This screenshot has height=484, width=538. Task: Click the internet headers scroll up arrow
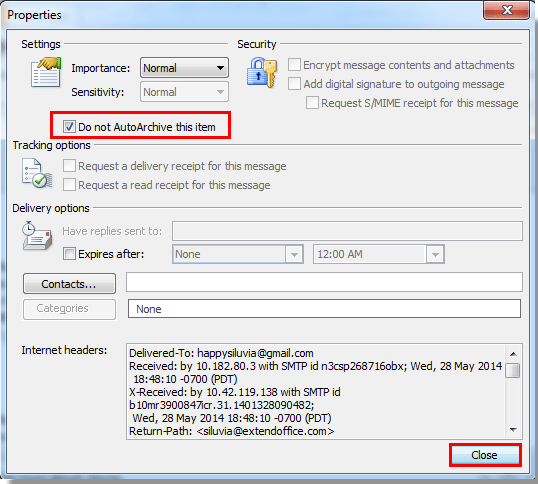click(x=513, y=354)
